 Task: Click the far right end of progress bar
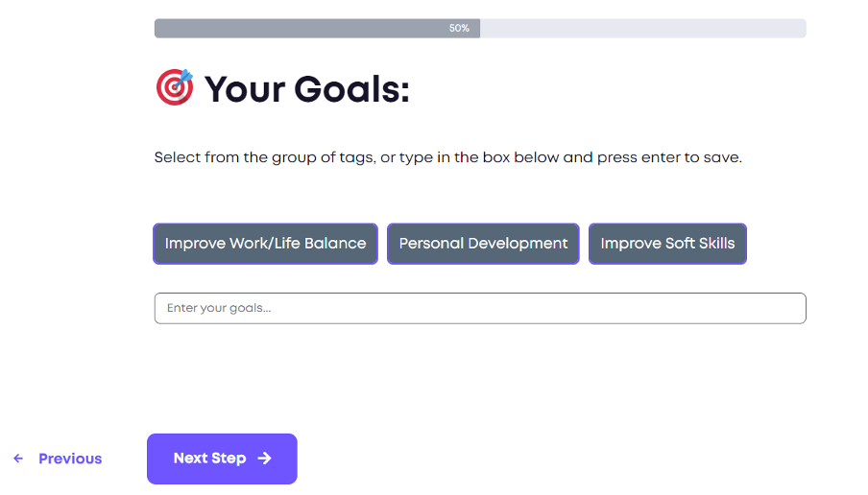coord(801,29)
